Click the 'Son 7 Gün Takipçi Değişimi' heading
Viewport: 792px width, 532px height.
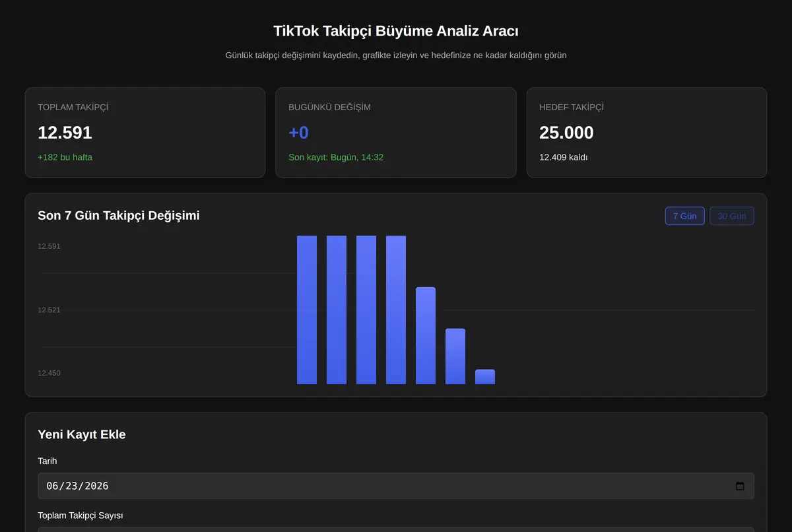point(119,215)
